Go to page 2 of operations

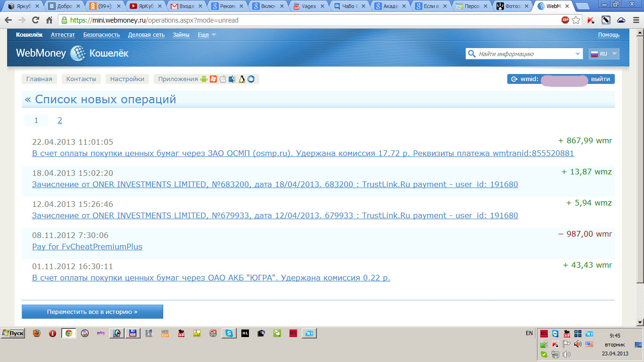[x=60, y=121]
